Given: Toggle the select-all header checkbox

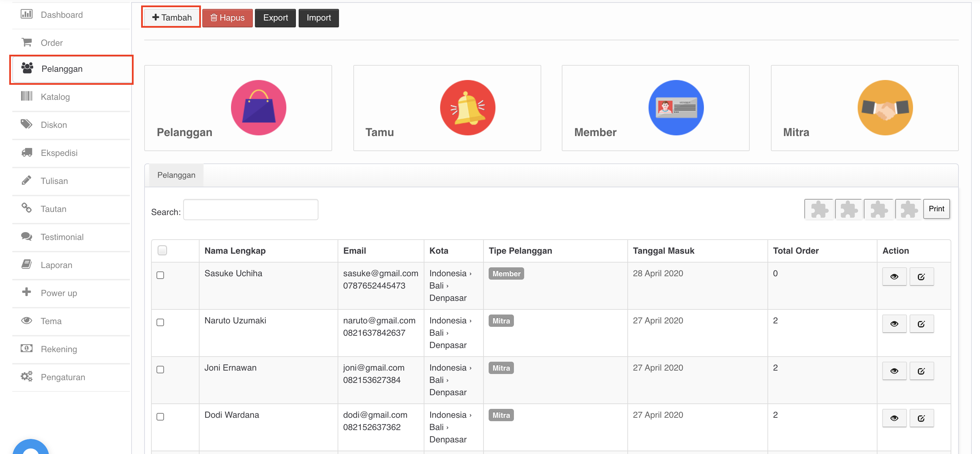Looking at the screenshot, I should point(162,250).
